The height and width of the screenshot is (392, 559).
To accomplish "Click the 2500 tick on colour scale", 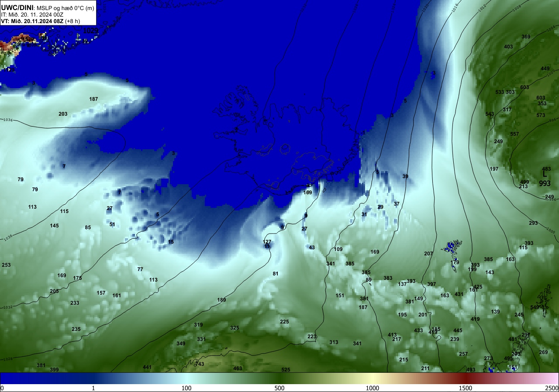I will coord(552,388).
